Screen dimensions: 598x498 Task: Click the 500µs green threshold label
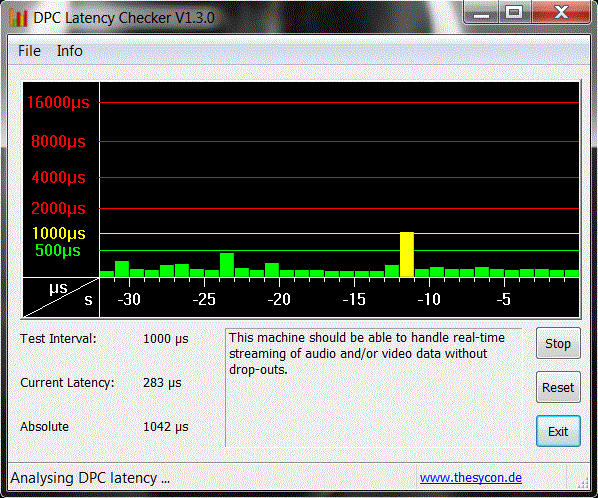[58, 250]
